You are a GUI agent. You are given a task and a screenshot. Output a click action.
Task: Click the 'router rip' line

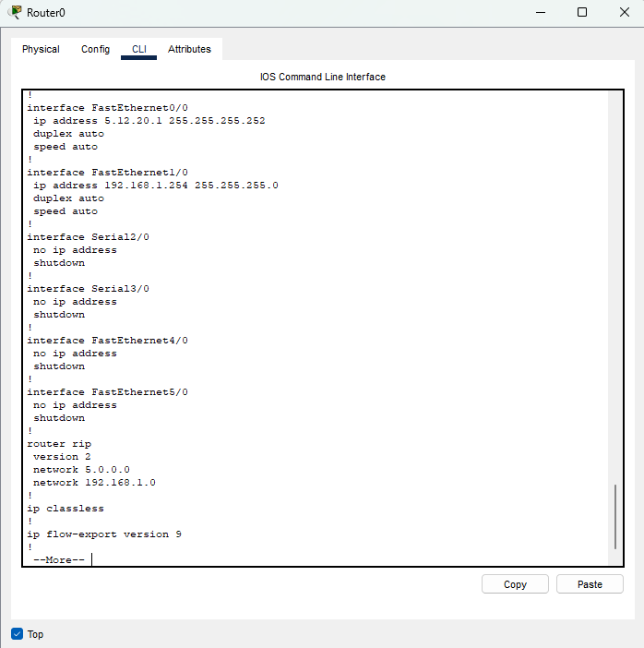coord(59,444)
